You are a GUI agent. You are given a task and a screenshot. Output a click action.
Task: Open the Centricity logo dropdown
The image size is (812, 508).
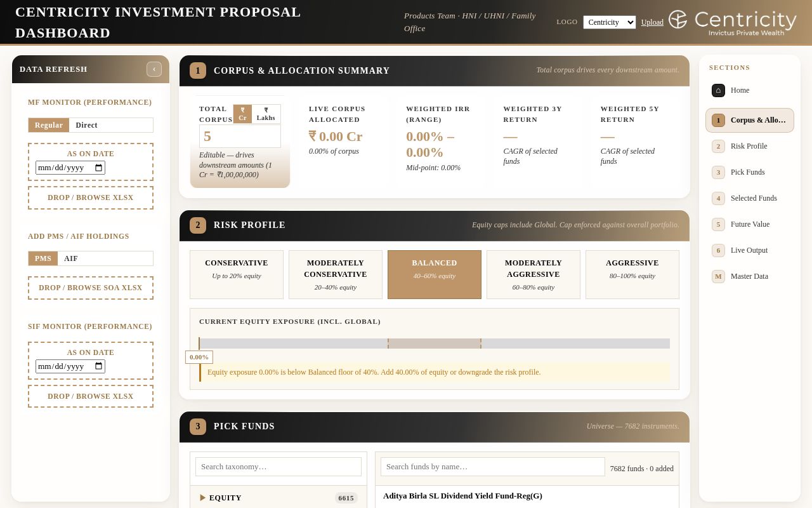[x=609, y=22]
